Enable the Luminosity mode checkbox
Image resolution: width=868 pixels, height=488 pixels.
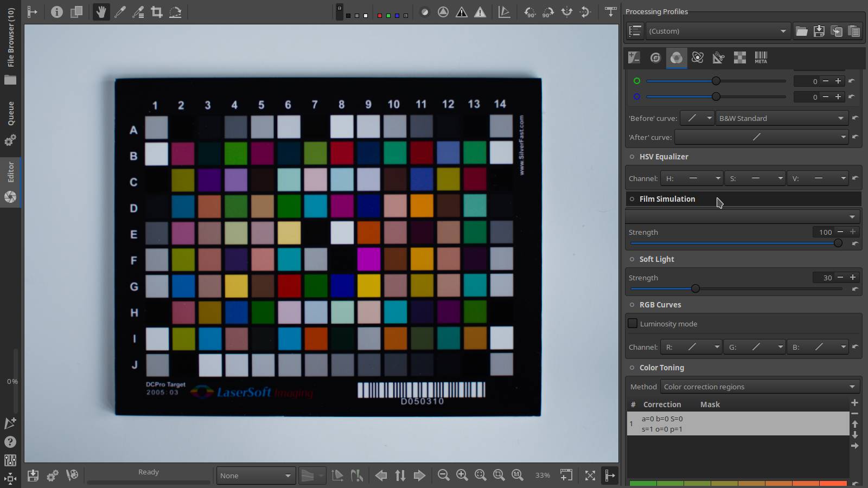pyautogui.click(x=633, y=324)
